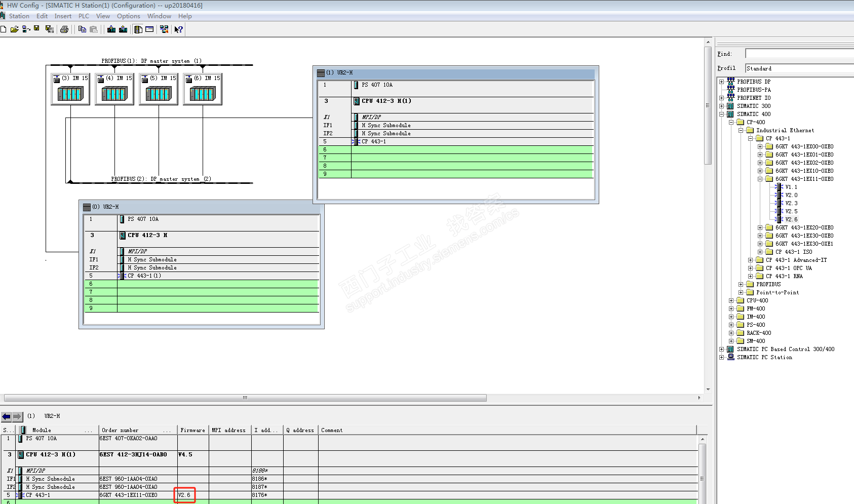Click the Configure Network toolbar icon

click(164, 29)
